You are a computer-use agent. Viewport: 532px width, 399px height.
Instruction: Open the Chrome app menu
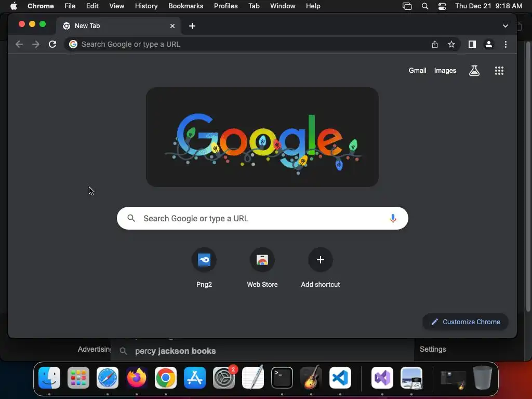pos(41,6)
